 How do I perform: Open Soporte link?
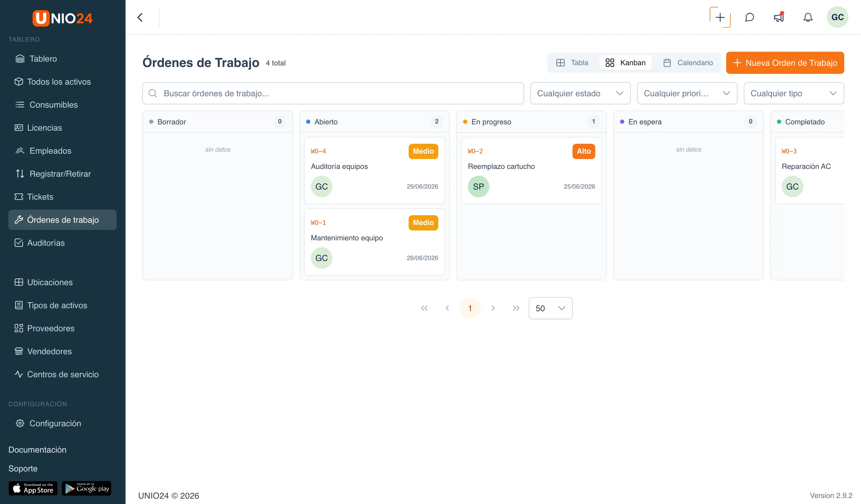click(x=23, y=468)
